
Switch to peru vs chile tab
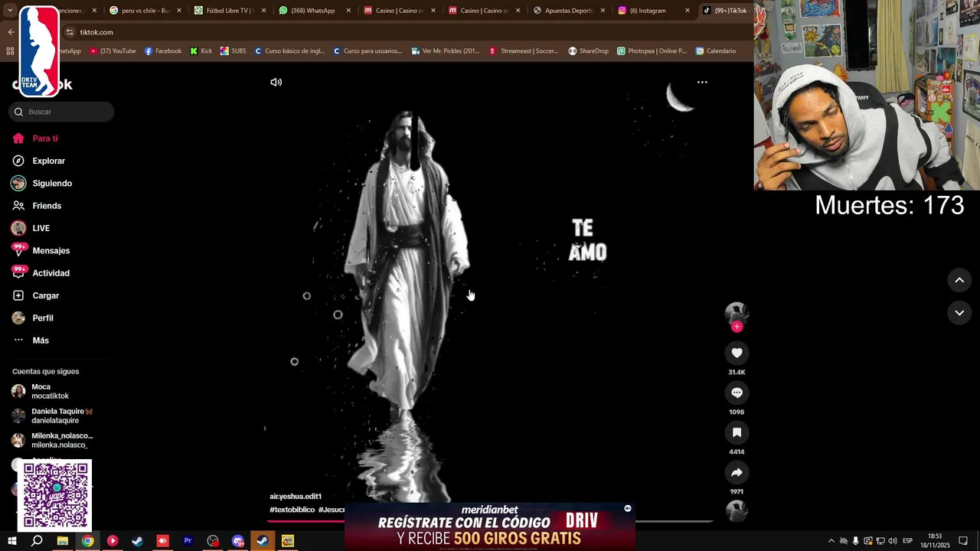point(145,11)
